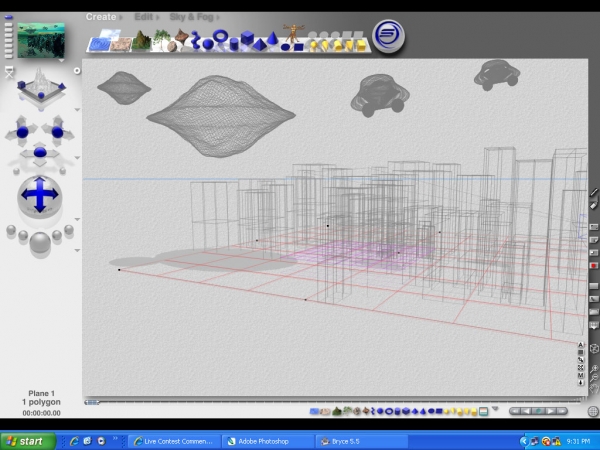Toggle the small circle above viewport corner
Image resolution: width=600 pixels, height=450 pixels.
click(x=77, y=70)
